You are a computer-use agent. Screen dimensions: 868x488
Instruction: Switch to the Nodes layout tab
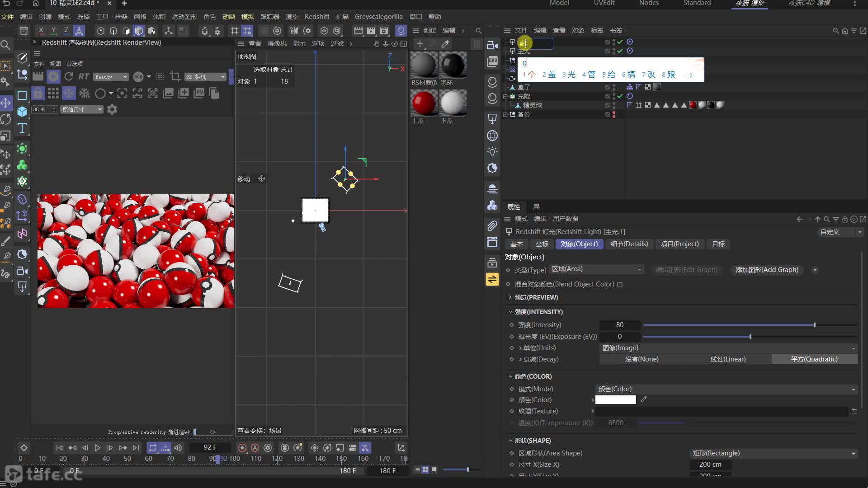click(x=649, y=3)
